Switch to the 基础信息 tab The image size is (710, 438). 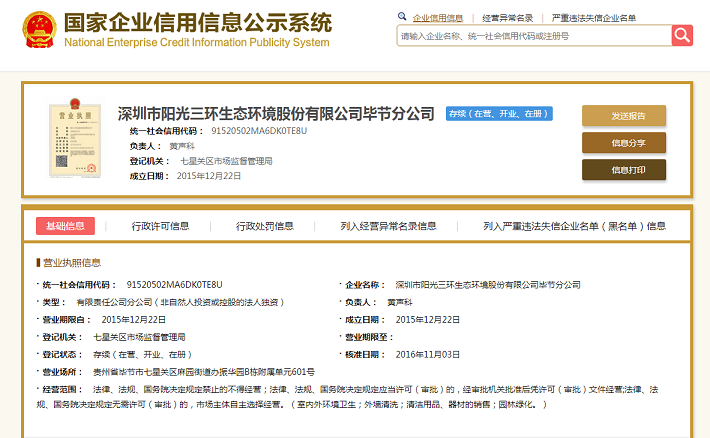click(x=65, y=226)
